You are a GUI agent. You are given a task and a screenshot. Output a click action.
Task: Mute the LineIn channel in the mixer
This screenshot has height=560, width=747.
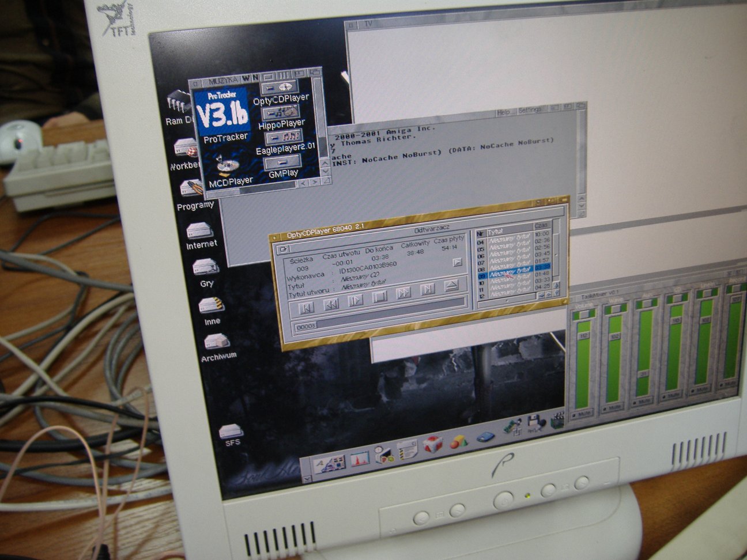click(701, 389)
